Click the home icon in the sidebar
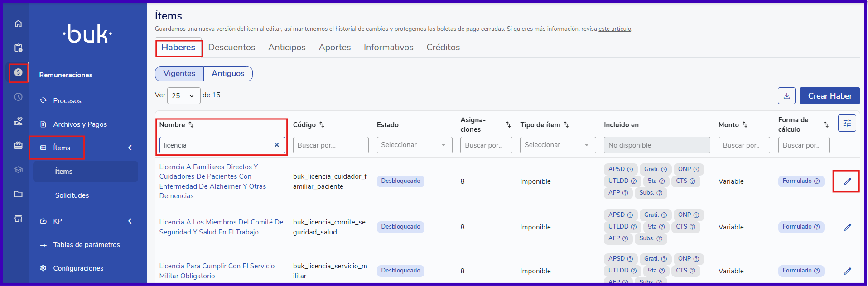Viewport: 868px width, 286px height. (x=18, y=24)
